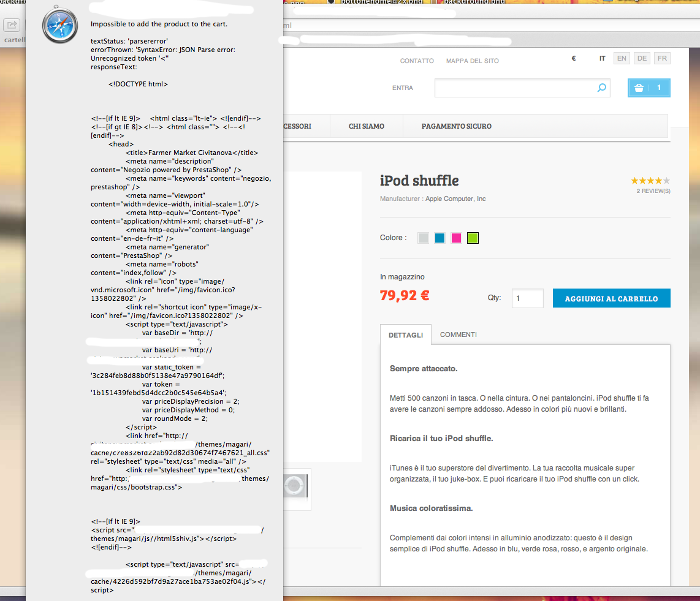Click the var roundMode = 2; line
700x601 pixels.
175,418
